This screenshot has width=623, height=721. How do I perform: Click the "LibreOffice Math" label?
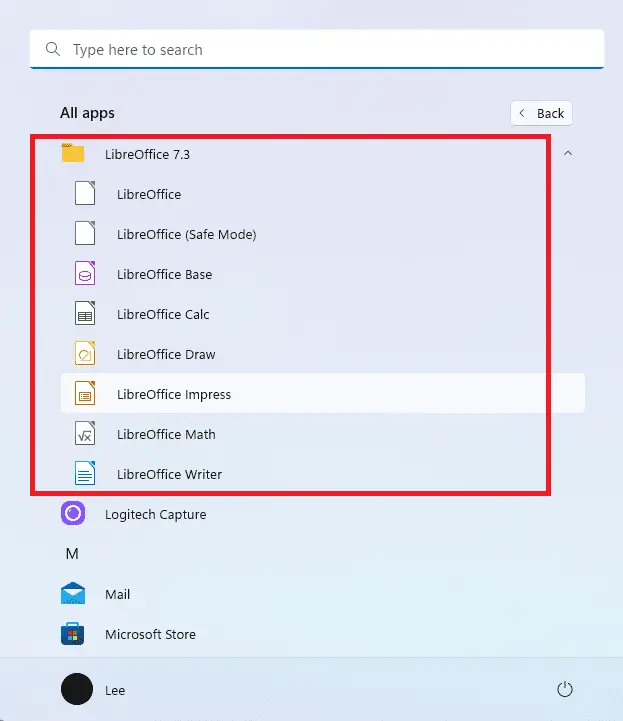pyautogui.click(x=166, y=435)
